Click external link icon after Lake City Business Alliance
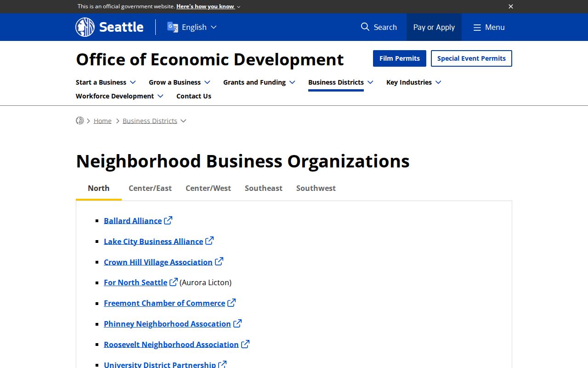 point(209,241)
